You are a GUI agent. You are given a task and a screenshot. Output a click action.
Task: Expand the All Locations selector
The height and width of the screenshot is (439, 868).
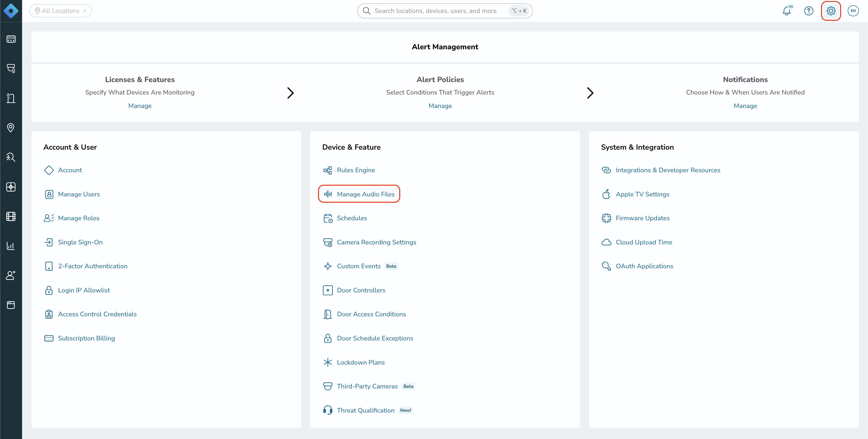click(61, 11)
